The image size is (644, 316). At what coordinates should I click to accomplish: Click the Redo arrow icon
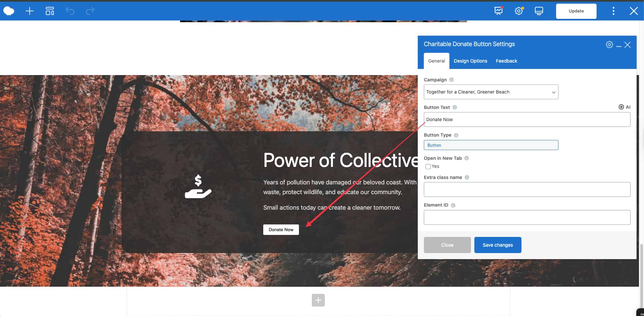pos(90,11)
